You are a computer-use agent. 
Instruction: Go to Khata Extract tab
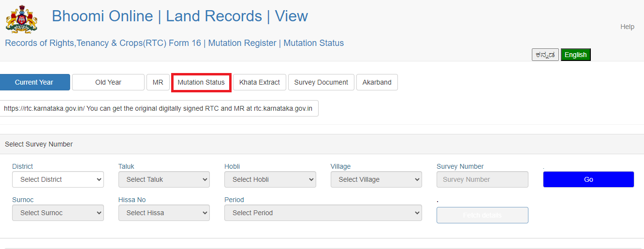click(x=260, y=82)
